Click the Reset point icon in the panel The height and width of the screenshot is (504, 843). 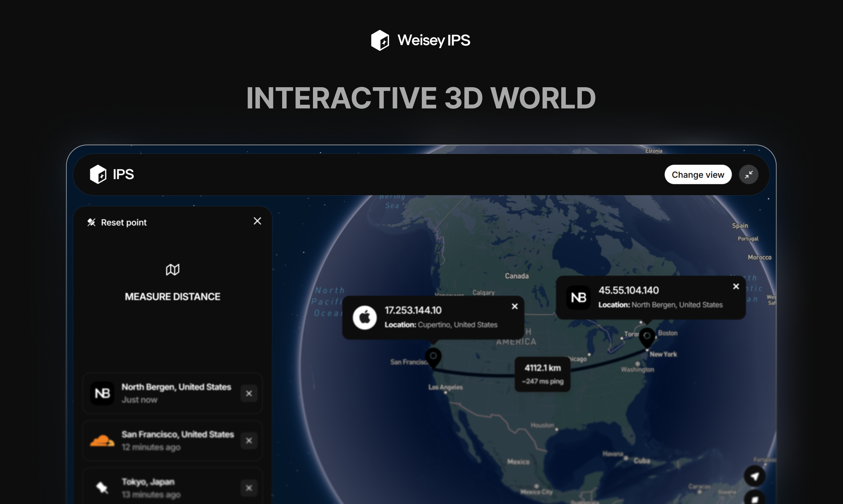click(91, 222)
